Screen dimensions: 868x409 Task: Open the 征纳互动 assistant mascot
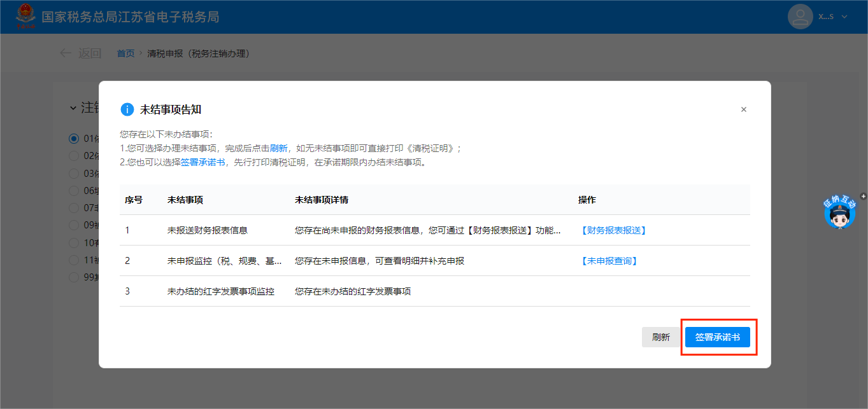click(x=839, y=214)
